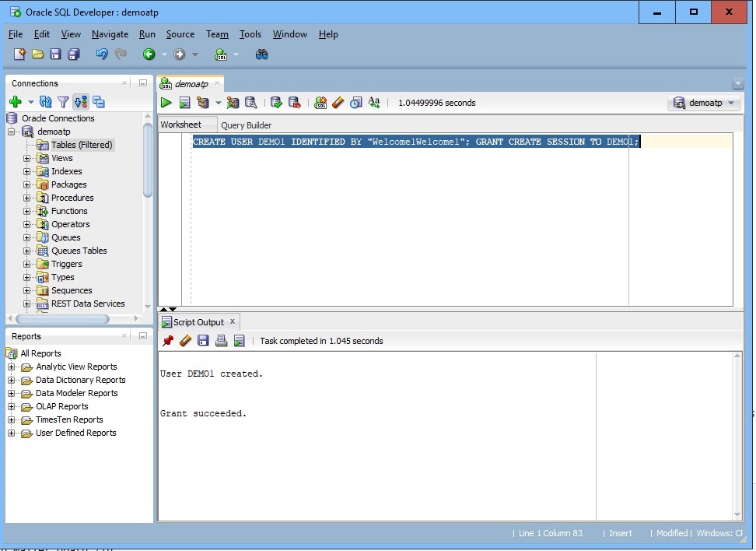Click the gray Forward navigation icon
Viewport: 756px width, 551px height.
pyautogui.click(x=180, y=54)
